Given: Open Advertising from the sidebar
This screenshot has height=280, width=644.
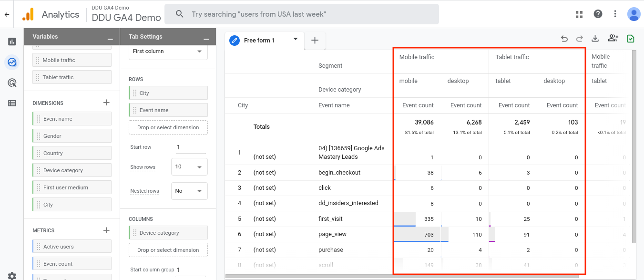Looking at the screenshot, I should pos(12,83).
